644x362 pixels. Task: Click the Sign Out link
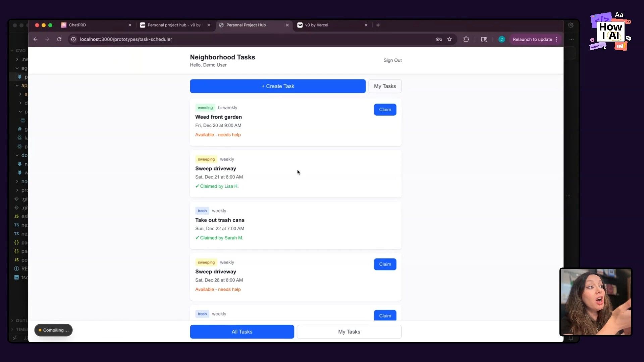(x=392, y=60)
